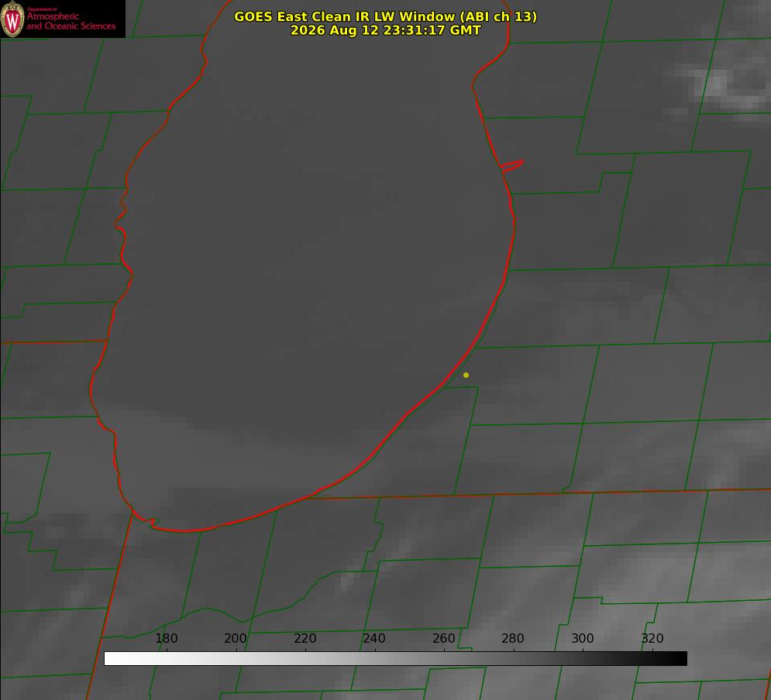Click the grayscale temperature color bar
Viewport: 771px width, 700px height.
[395, 658]
